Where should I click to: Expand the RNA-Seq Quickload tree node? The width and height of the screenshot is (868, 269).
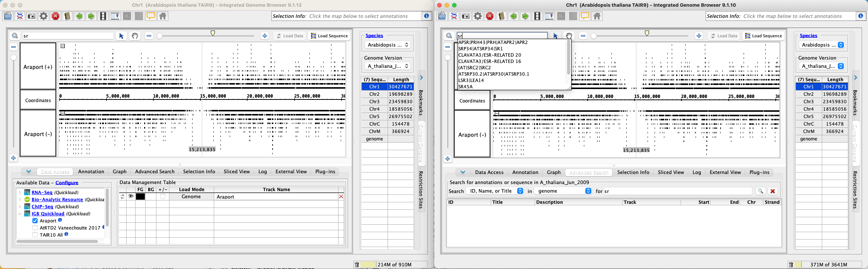pyautogui.click(x=20, y=193)
